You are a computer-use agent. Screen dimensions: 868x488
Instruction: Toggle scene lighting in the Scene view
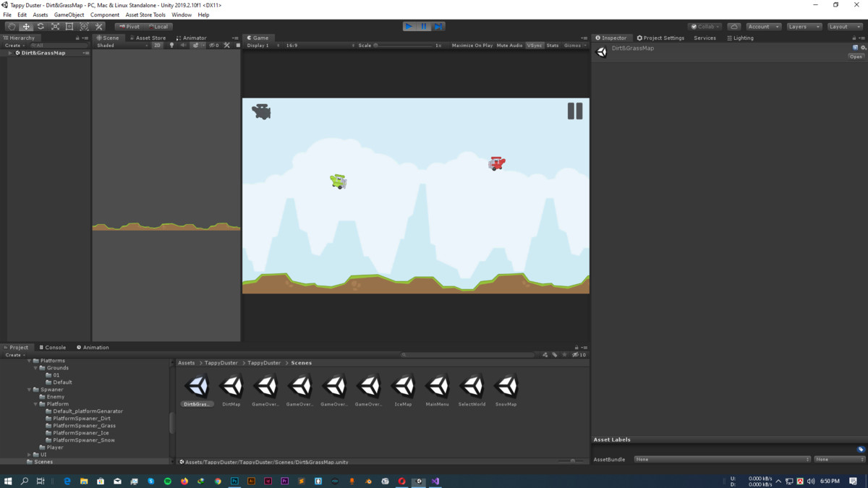tap(172, 45)
